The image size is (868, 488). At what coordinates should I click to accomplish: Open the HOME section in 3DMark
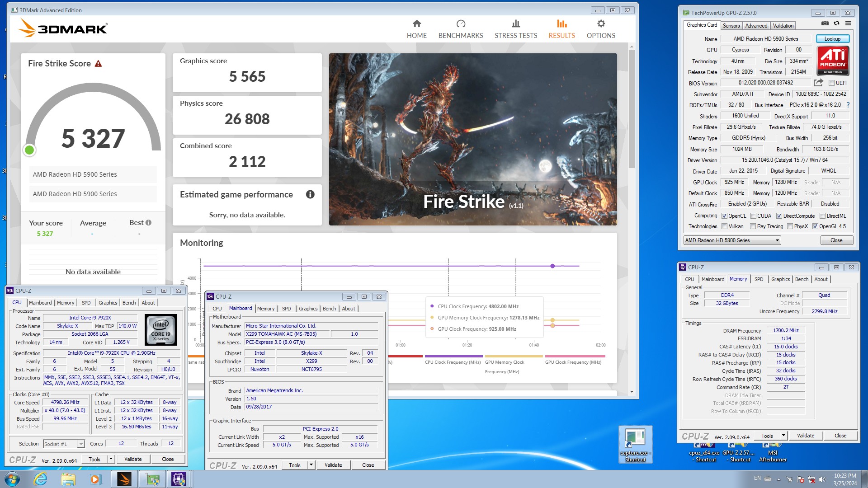tap(416, 29)
